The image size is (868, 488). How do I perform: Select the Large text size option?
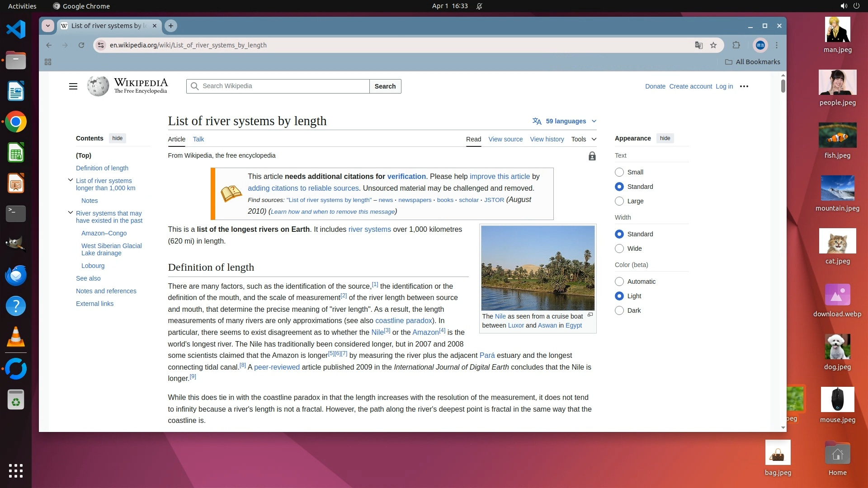coord(619,201)
